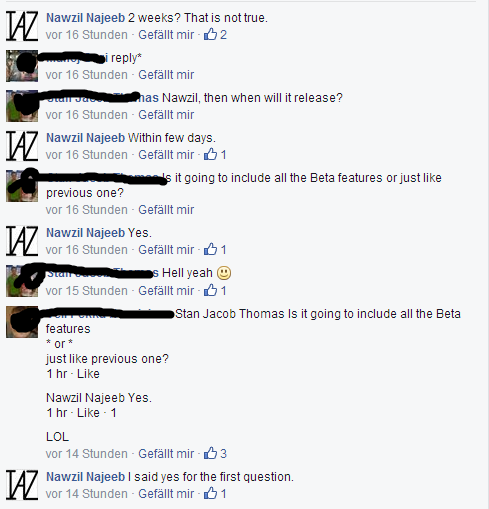Click thumbs-up icon on first "Yes." comment

click(210, 249)
